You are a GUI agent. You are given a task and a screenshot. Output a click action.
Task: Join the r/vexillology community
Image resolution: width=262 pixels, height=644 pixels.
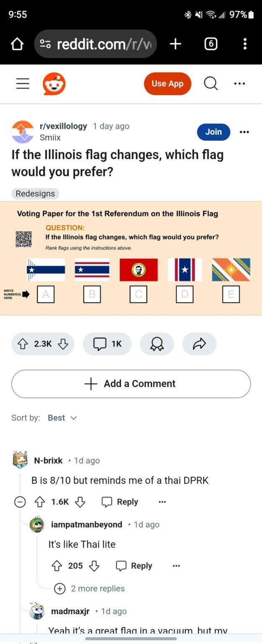213,132
